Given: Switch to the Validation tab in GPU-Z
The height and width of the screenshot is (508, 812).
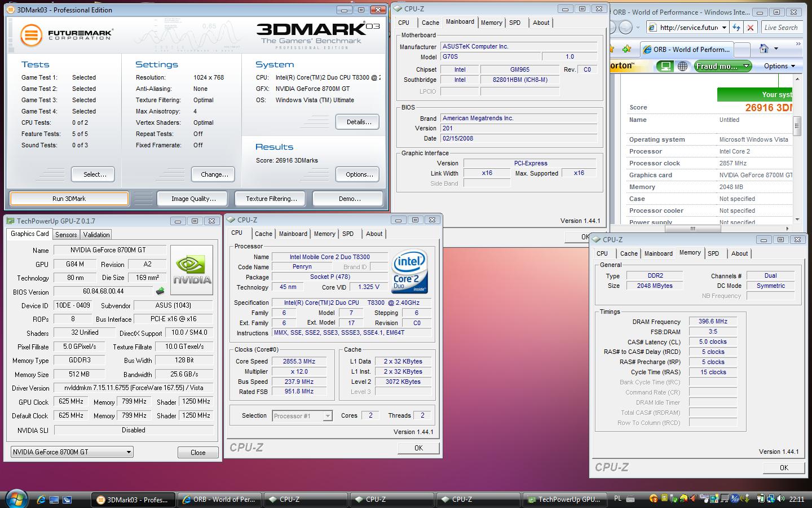Looking at the screenshot, I should coord(96,234).
